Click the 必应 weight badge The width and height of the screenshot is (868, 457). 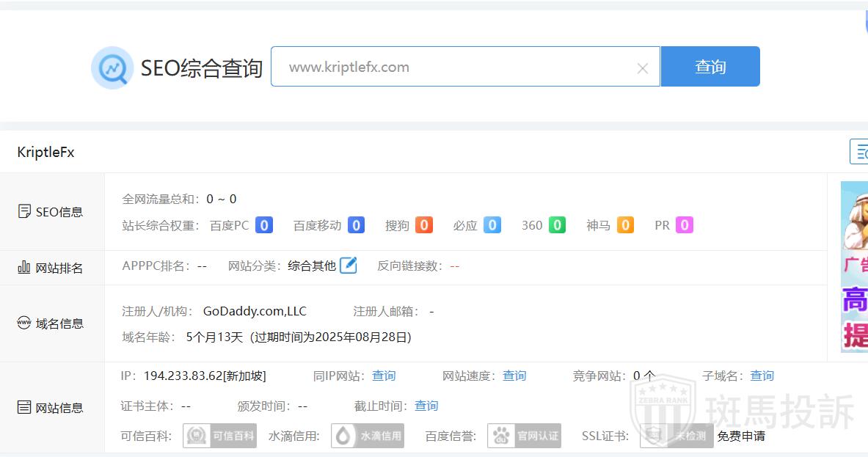[x=492, y=225]
